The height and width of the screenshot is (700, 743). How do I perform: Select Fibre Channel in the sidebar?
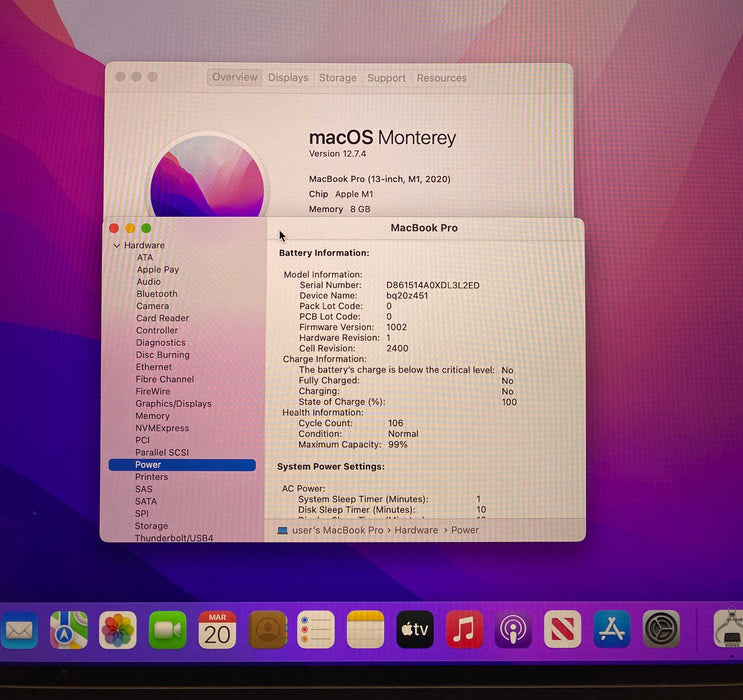tap(165, 379)
